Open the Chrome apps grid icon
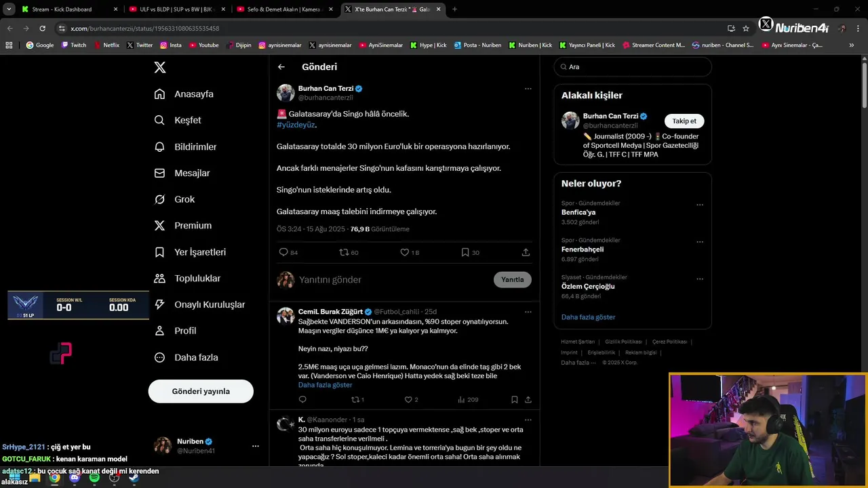Image resolution: width=868 pixels, height=488 pixels. [x=9, y=45]
